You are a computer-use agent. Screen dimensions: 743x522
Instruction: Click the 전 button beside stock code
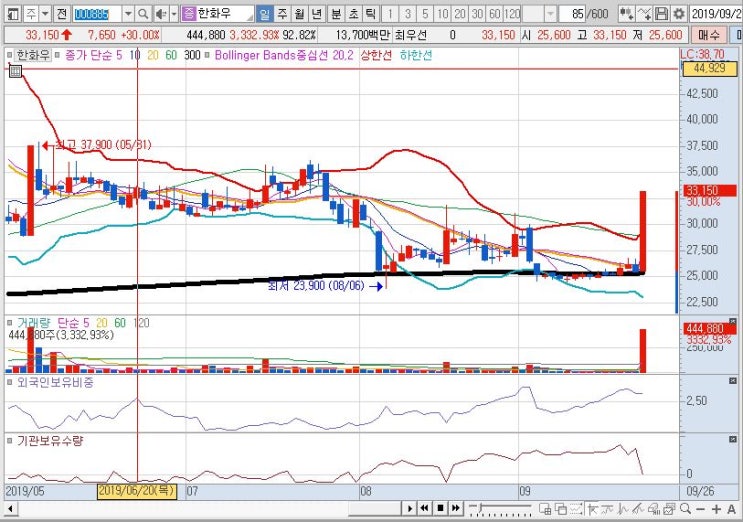62,14
